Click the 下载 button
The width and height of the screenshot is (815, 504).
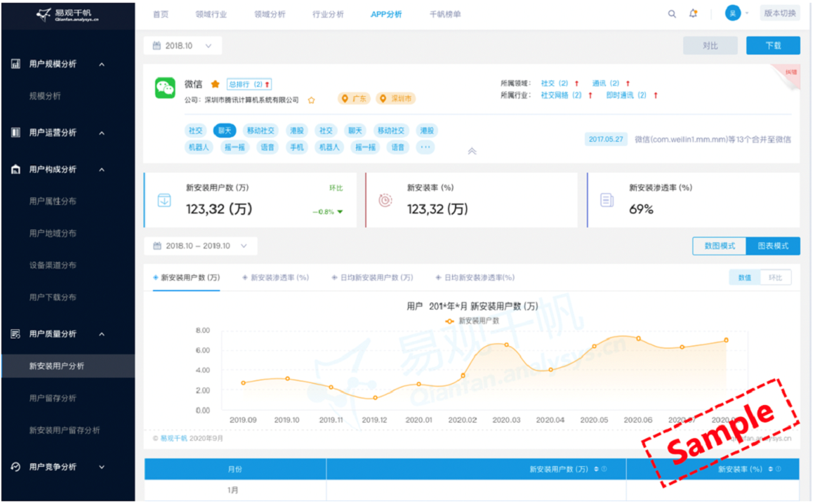773,46
